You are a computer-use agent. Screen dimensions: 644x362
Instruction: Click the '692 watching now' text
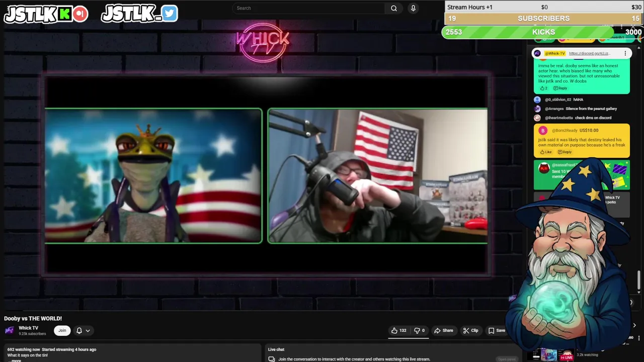(x=24, y=349)
